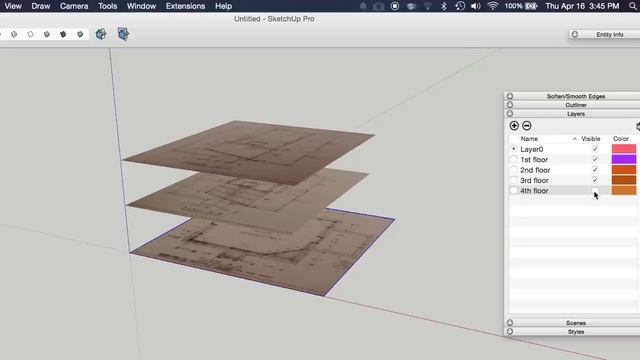This screenshot has height=360, width=640.
Task: Change the 2nd floor color swatch
Action: click(x=624, y=170)
